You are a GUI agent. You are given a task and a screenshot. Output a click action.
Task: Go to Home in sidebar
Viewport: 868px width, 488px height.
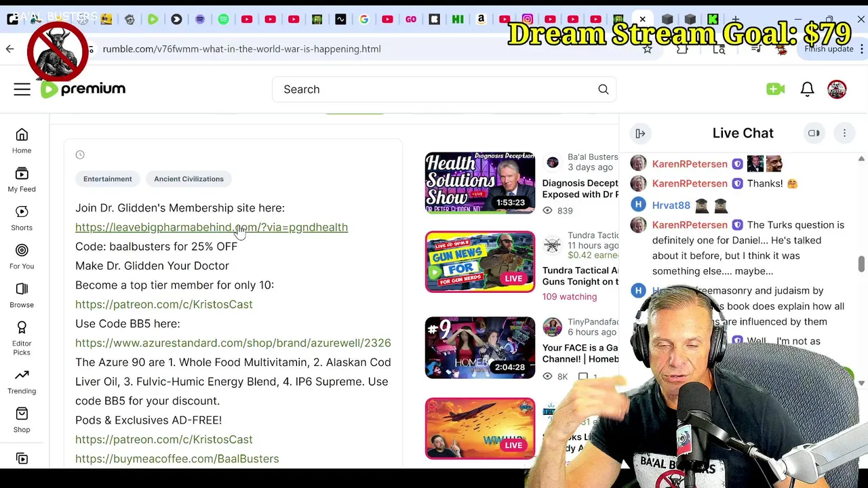pos(22,141)
